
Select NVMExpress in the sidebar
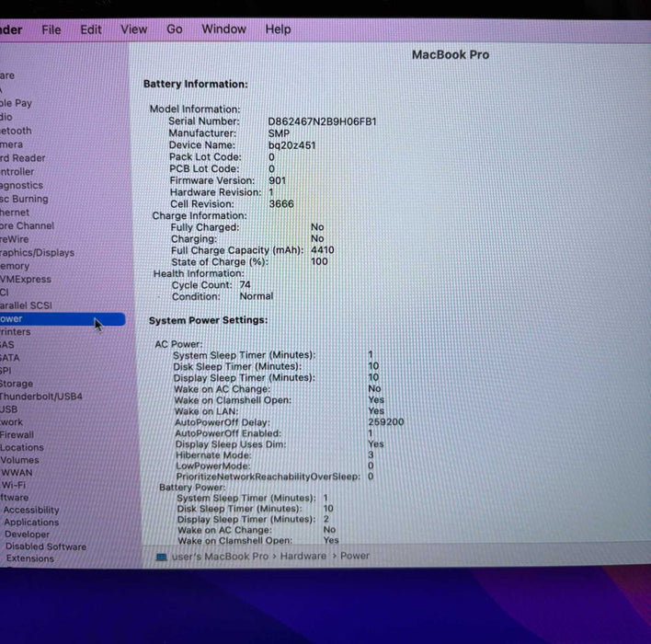(26, 279)
